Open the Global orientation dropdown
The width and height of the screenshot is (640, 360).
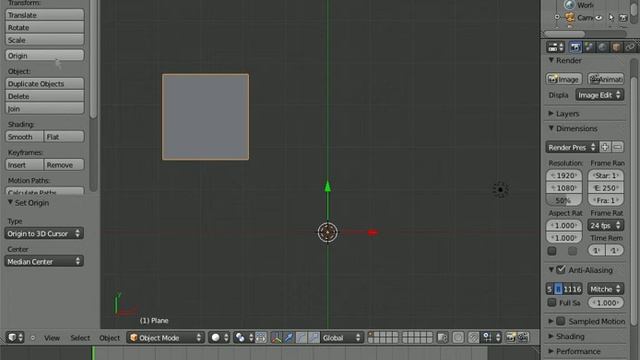pyautogui.click(x=342, y=338)
